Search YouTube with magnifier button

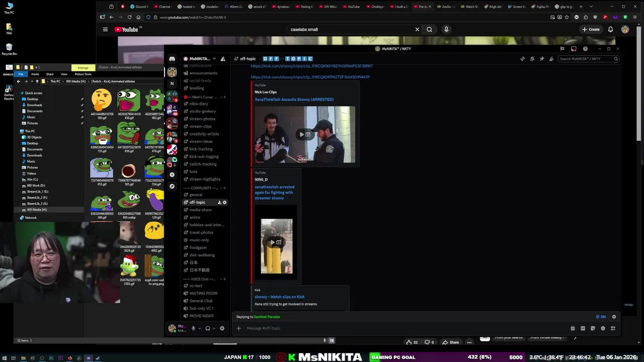click(429, 30)
